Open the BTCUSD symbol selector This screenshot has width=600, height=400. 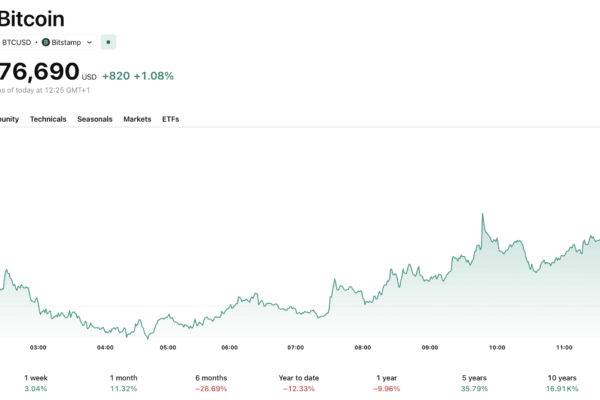tap(17, 42)
